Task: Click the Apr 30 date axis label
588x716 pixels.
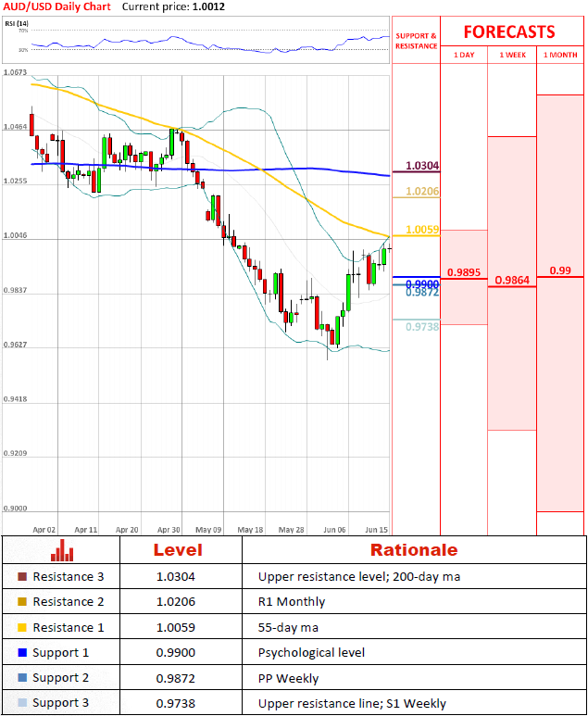Action: click(x=169, y=530)
